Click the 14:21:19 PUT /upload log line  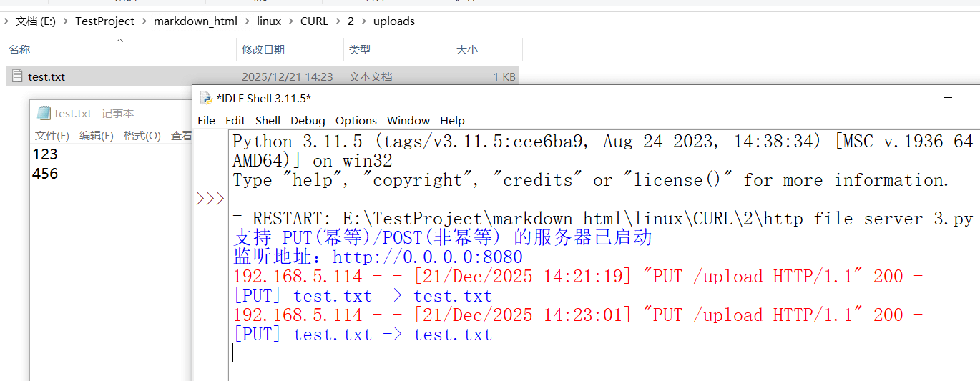pos(578,277)
